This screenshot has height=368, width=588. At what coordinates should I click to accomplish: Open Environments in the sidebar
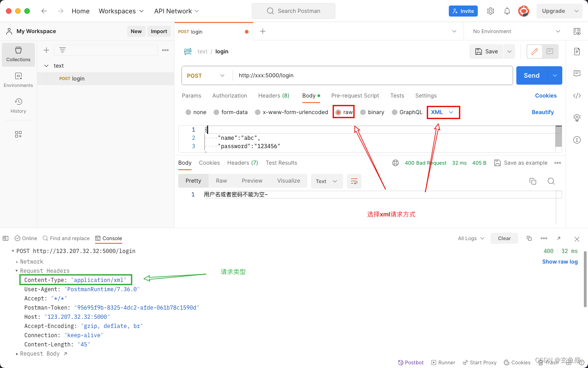pyautogui.click(x=18, y=80)
